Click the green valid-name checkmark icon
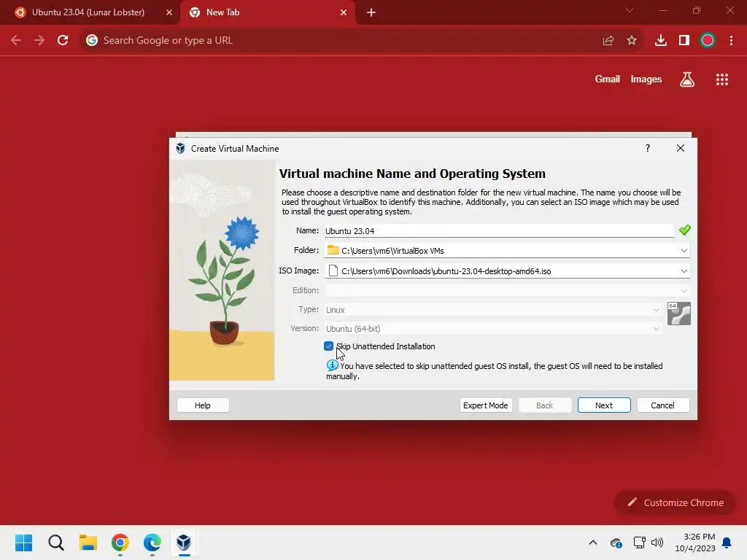The width and height of the screenshot is (747, 560). tap(684, 230)
